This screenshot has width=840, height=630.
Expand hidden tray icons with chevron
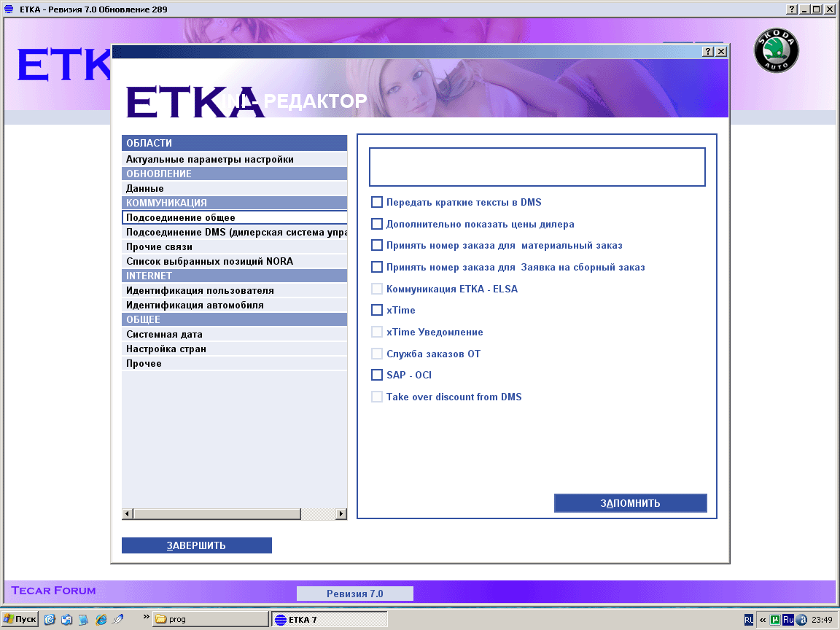[x=763, y=620]
